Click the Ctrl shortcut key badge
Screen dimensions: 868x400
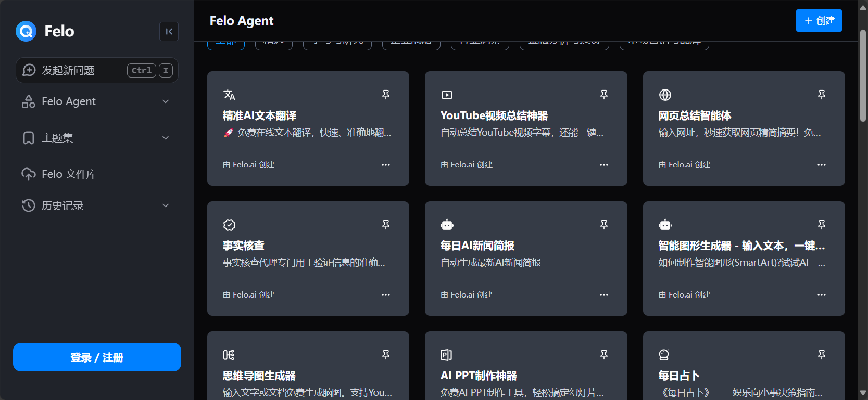142,70
